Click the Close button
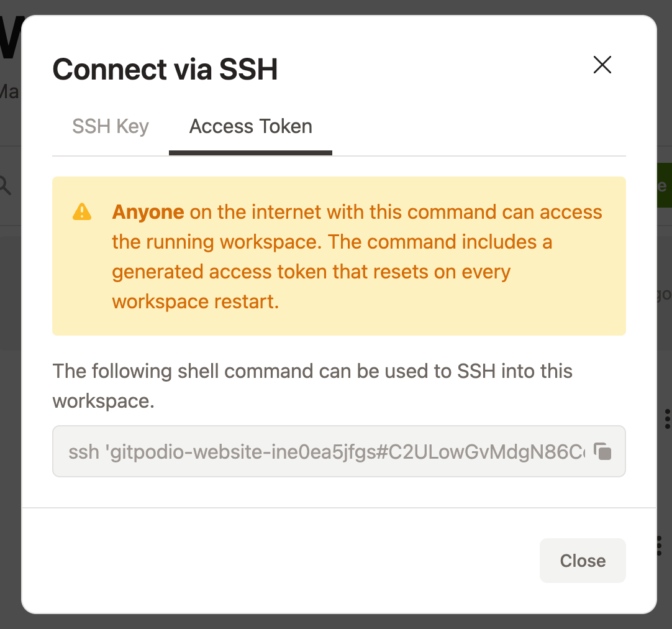This screenshot has width=672, height=629. [x=582, y=560]
